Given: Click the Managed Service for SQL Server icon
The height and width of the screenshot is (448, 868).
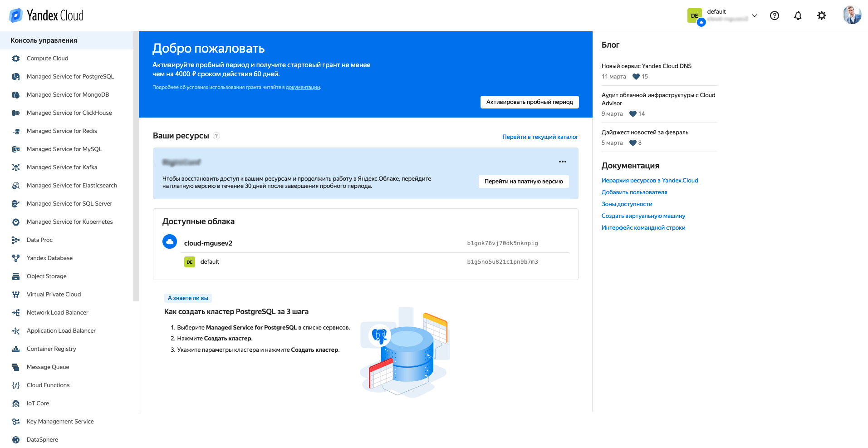Looking at the screenshot, I should click(16, 204).
